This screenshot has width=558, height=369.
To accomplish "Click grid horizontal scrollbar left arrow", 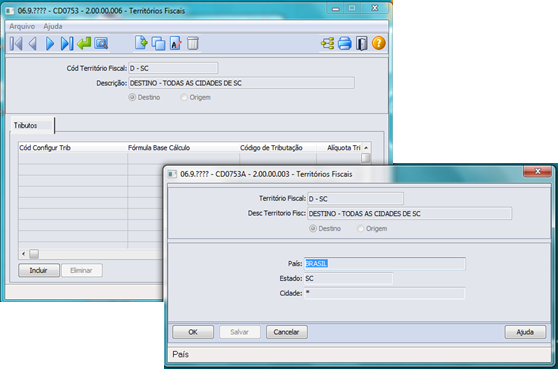I will (23, 254).
